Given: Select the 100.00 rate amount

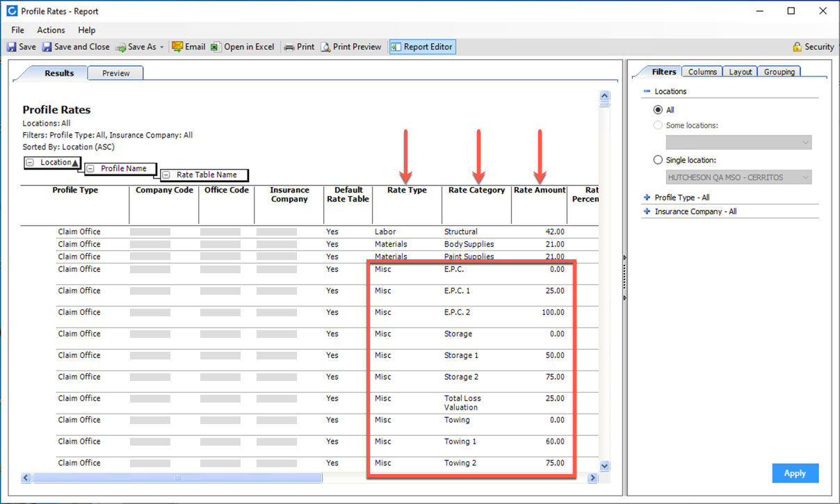Looking at the screenshot, I should [x=553, y=312].
